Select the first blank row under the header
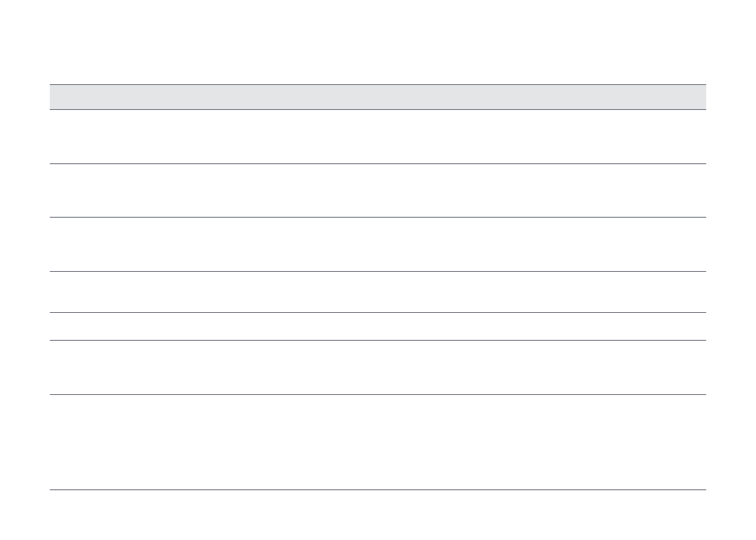This screenshot has width=756, height=540. tap(377, 136)
